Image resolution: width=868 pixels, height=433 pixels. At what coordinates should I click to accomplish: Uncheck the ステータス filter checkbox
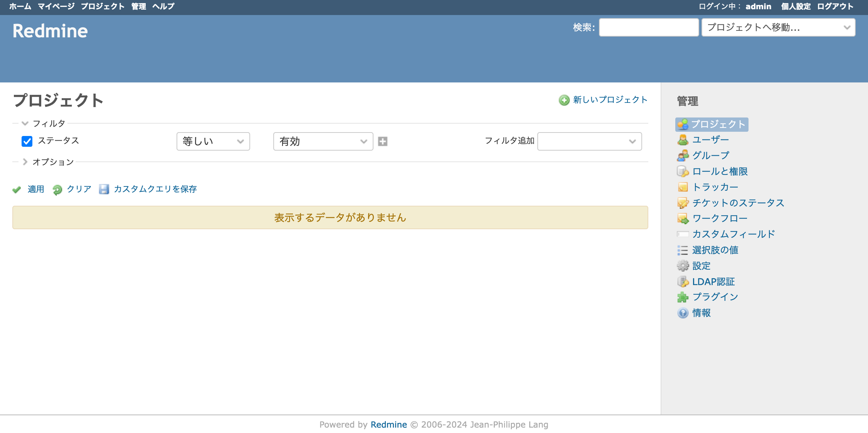click(x=27, y=141)
